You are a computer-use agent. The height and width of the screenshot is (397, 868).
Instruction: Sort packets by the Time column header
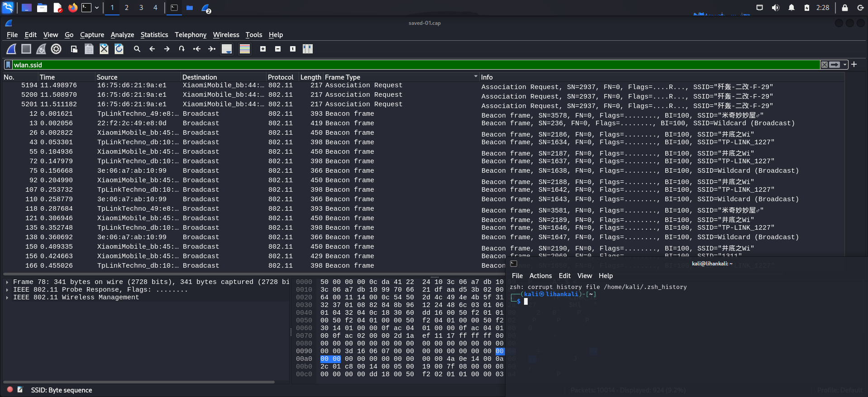[66, 77]
